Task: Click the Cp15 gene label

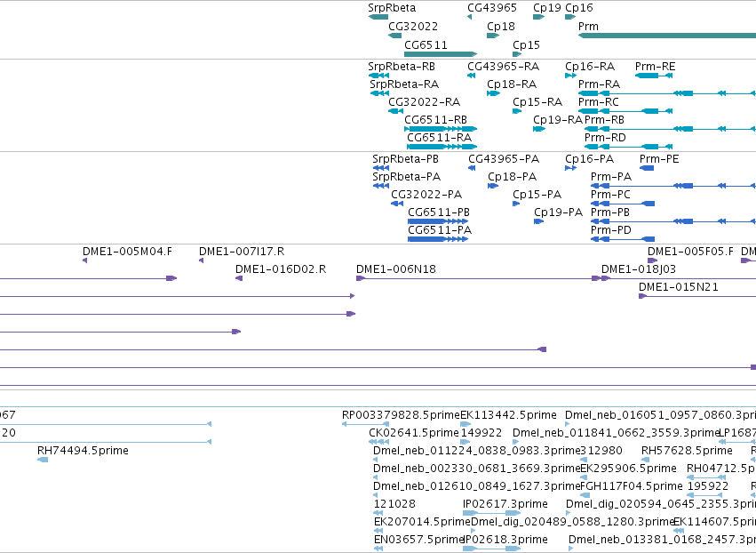Action: 526,44
